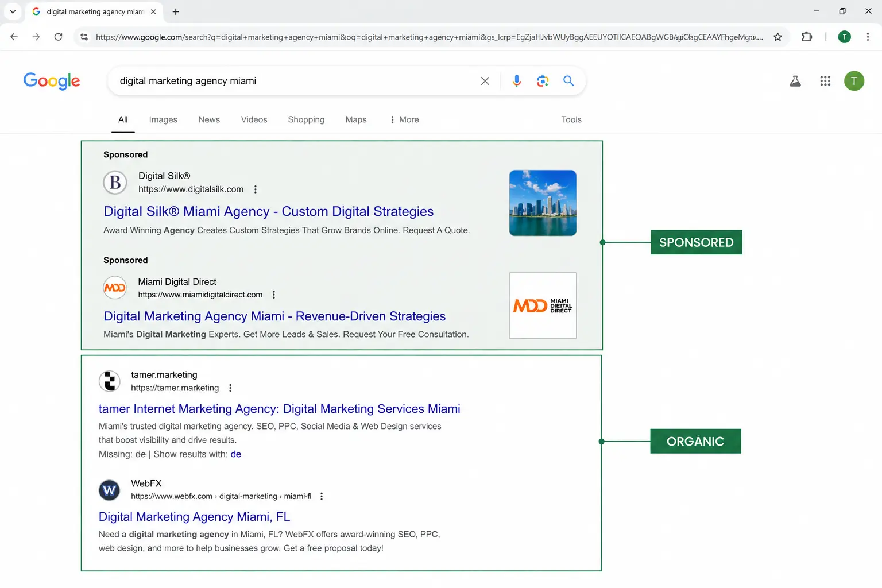Switch to the Videos tab
Viewport: 882px width, 588px height.
tap(254, 119)
